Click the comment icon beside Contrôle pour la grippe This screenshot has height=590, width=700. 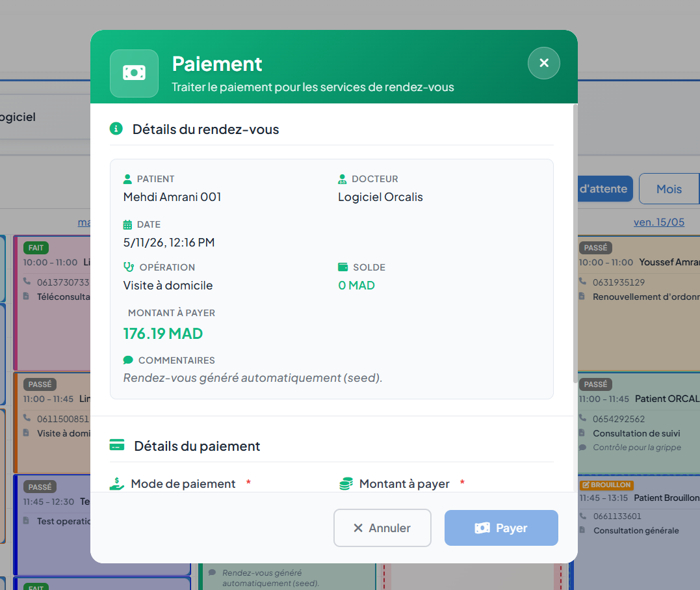tap(582, 447)
